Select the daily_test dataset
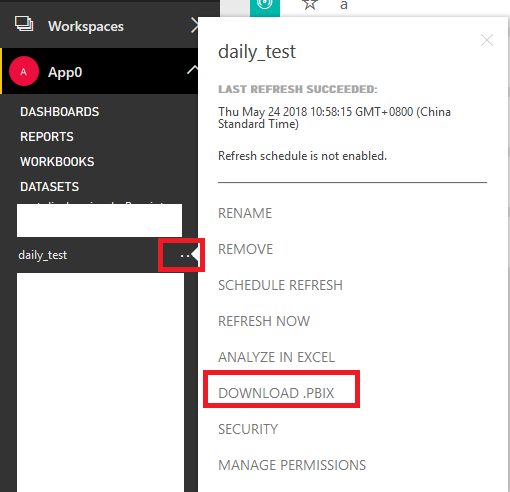510x492 pixels. (43, 255)
